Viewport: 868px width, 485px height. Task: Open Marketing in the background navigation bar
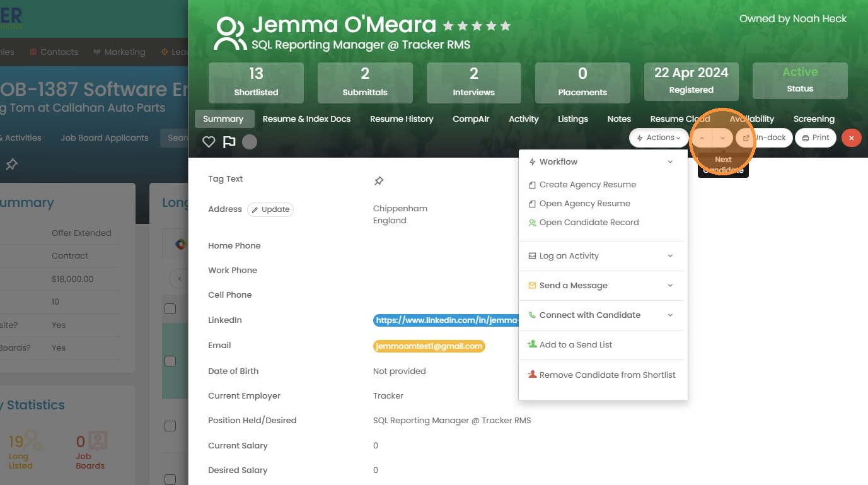point(119,52)
